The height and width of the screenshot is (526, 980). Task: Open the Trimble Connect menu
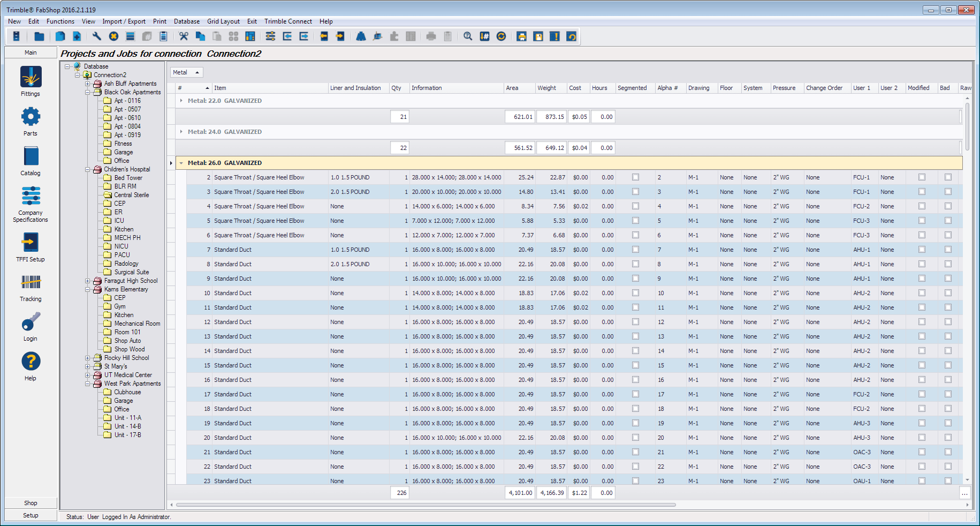coord(288,21)
